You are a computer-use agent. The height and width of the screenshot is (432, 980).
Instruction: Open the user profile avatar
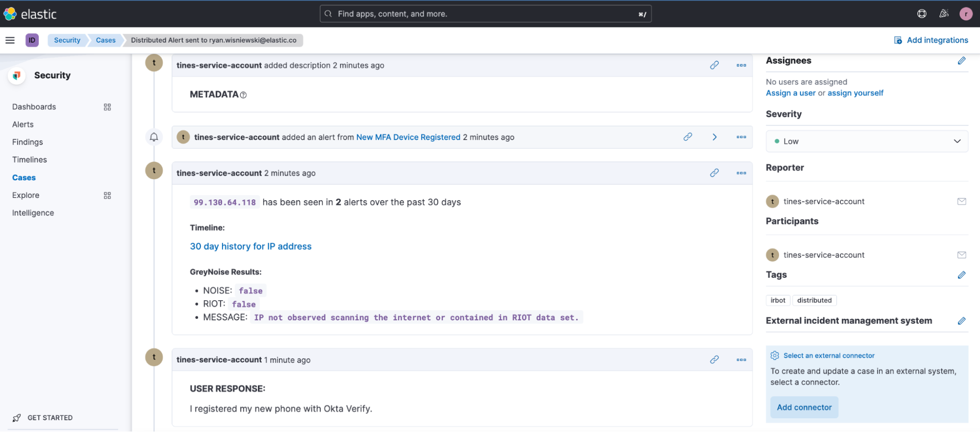[966, 14]
